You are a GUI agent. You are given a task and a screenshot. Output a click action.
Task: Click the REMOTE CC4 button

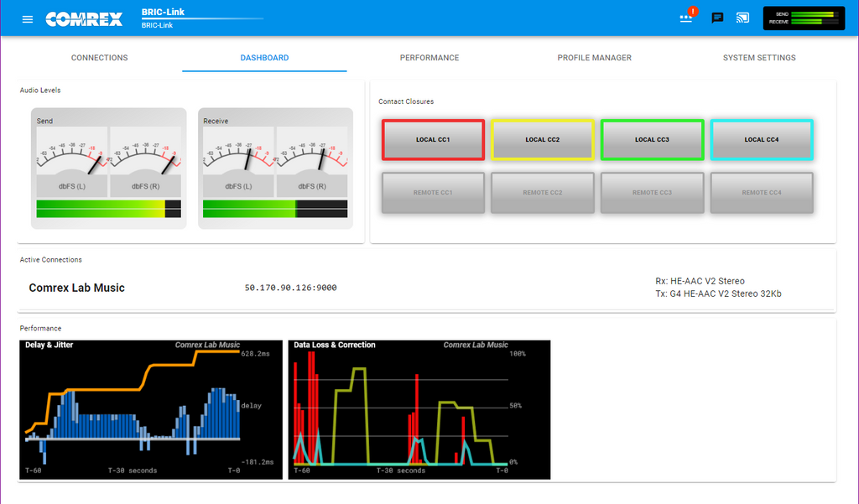pos(762,193)
